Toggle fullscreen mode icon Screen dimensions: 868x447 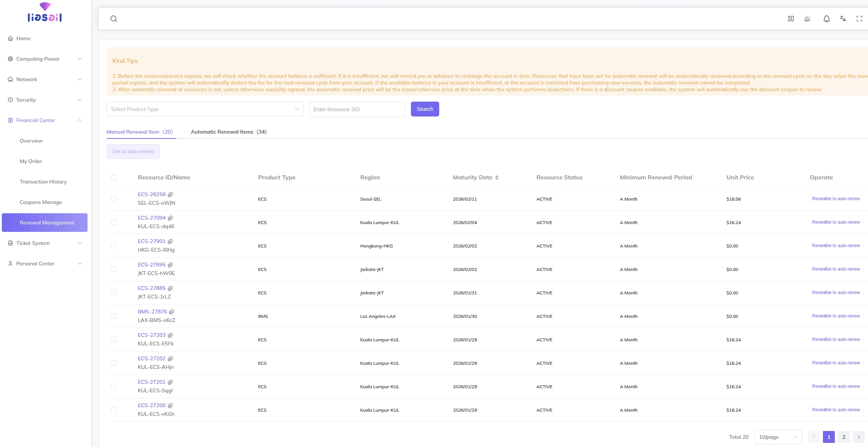coord(859,19)
